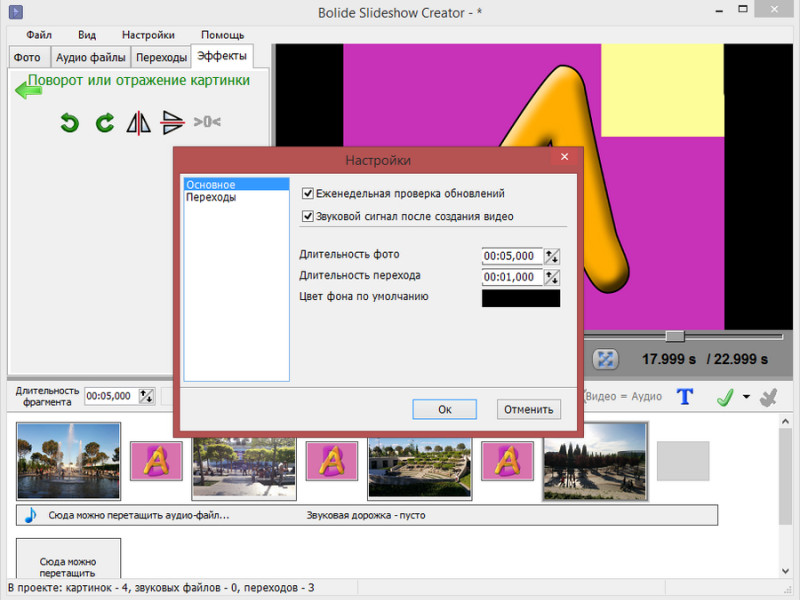Click 17.999 s current time text
This screenshot has height=600, width=800.
coord(668,359)
